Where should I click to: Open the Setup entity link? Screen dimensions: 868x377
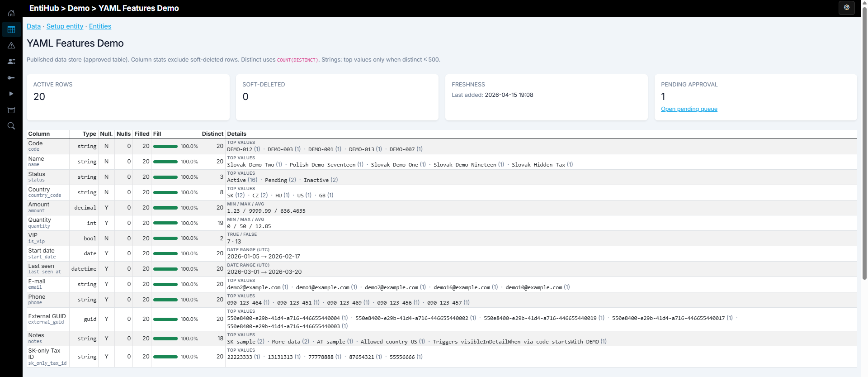(65, 26)
